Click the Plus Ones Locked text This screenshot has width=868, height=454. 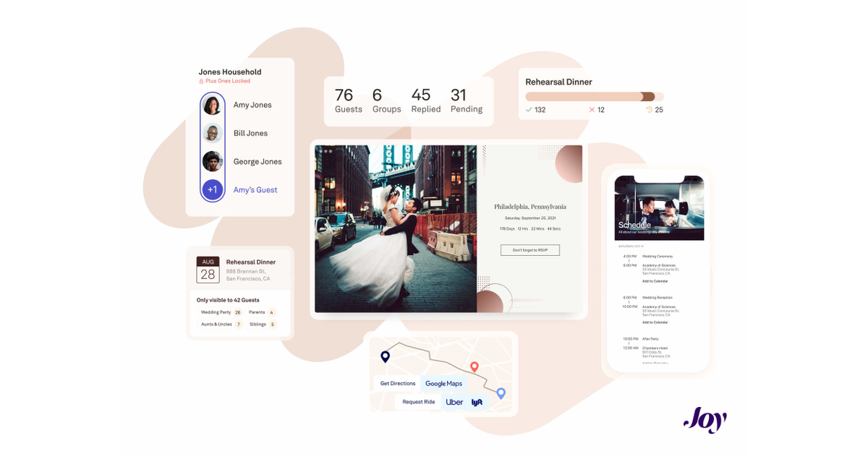[228, 81]
